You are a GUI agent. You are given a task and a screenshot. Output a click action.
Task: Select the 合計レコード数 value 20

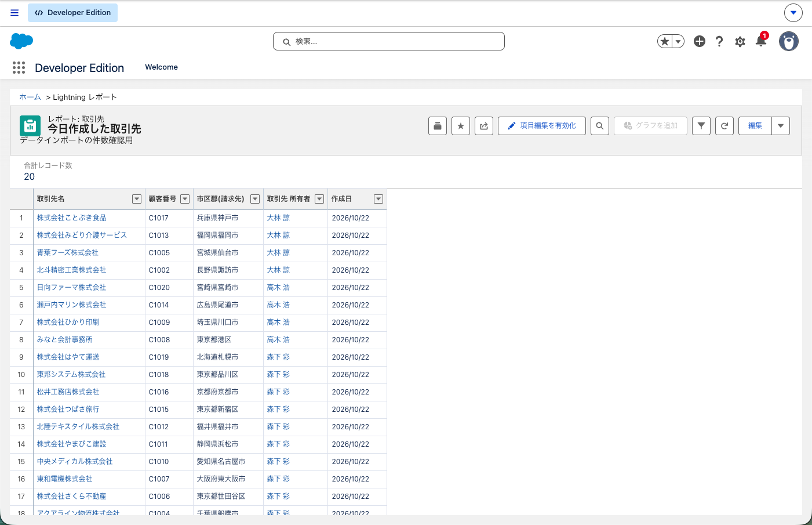(x=30, y=177)
